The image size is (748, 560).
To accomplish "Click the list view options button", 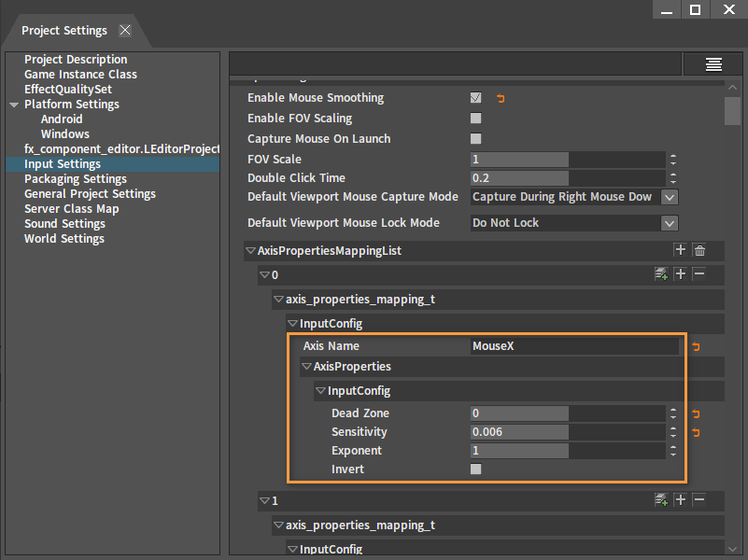I will tap(713, 63).
